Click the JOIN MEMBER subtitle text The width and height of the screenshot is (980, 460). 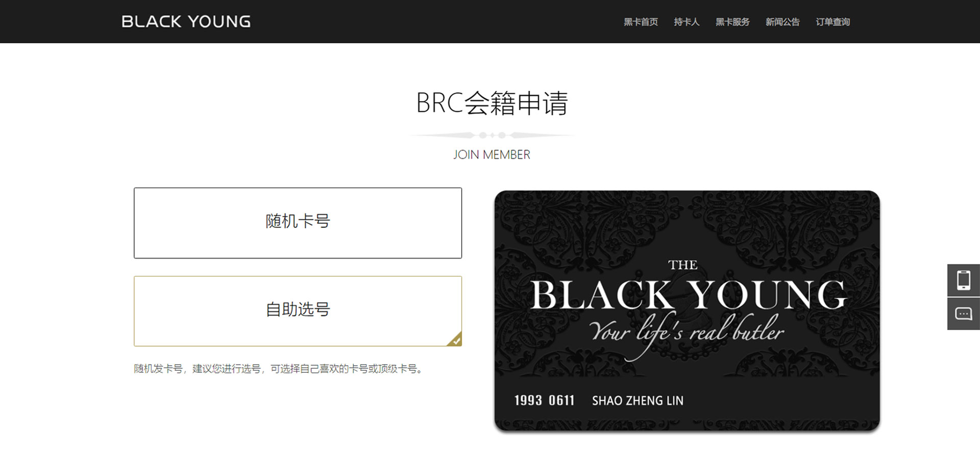pos(492,155)
